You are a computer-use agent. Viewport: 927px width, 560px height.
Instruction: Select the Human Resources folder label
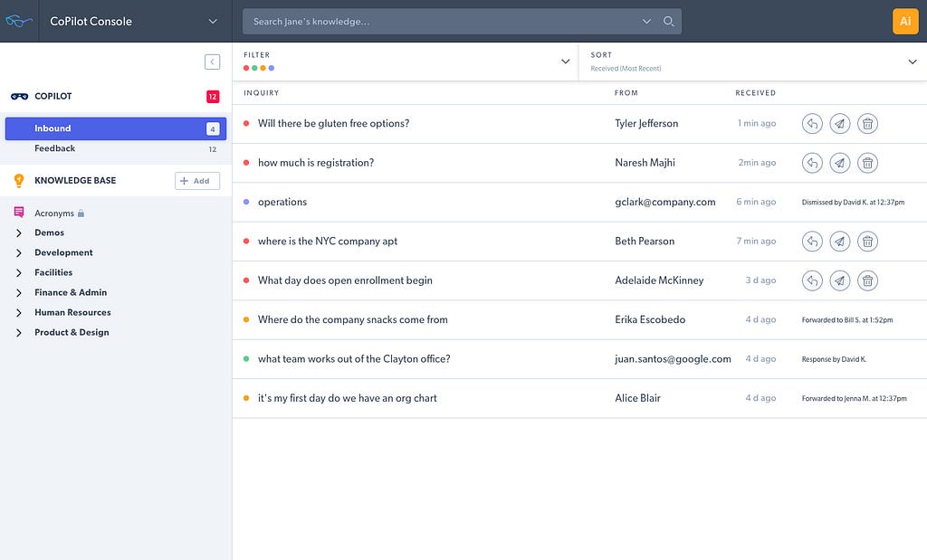[x=72, y=312]
